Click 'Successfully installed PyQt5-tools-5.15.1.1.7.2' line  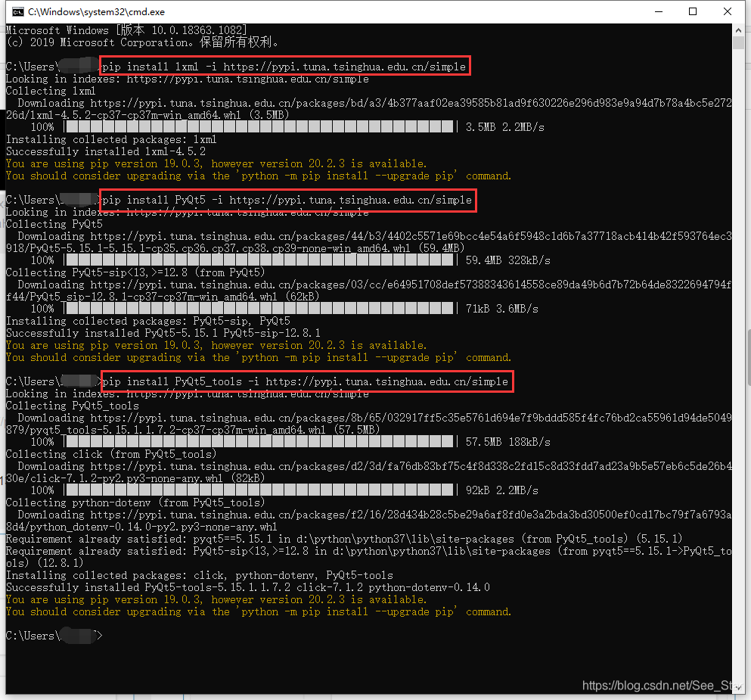point(248,587)
